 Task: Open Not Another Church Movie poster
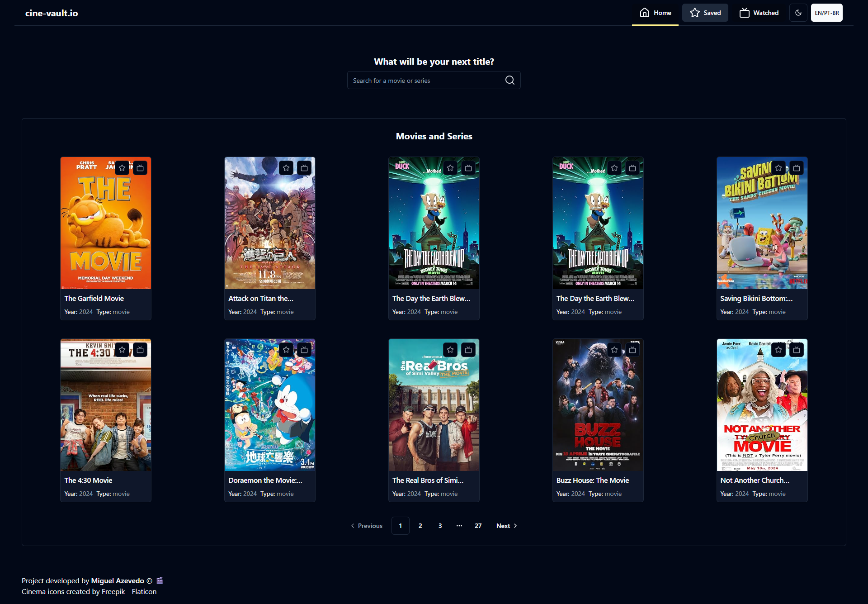click(x=762, y=405)
